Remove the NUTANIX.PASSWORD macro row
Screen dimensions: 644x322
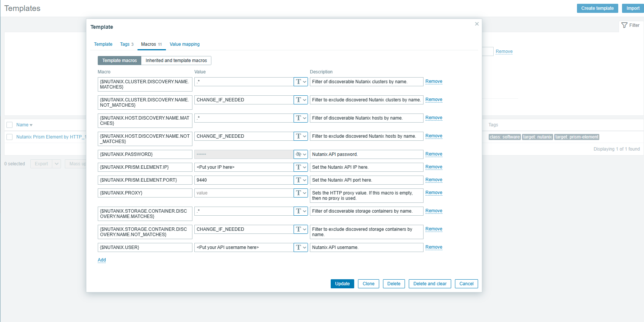click(x=434, y=154)
